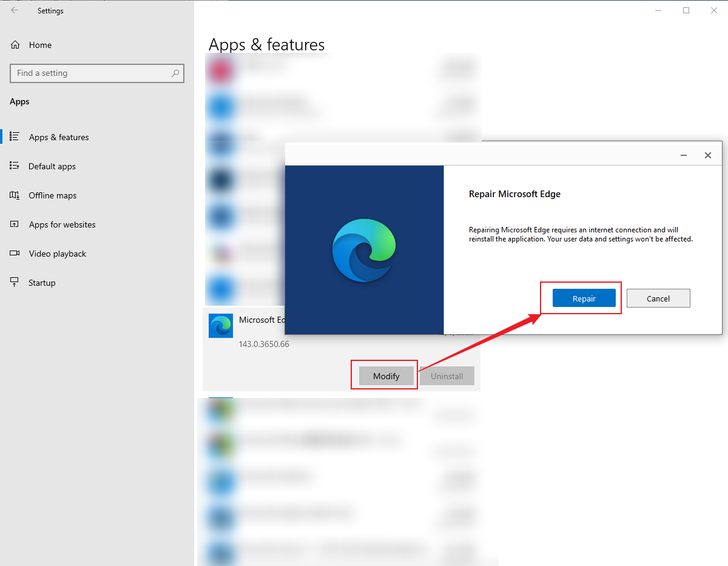The width and height of the screenshot is (728, 566).
Task: Click the Startup icon in the sidebar
Action: 15,282
